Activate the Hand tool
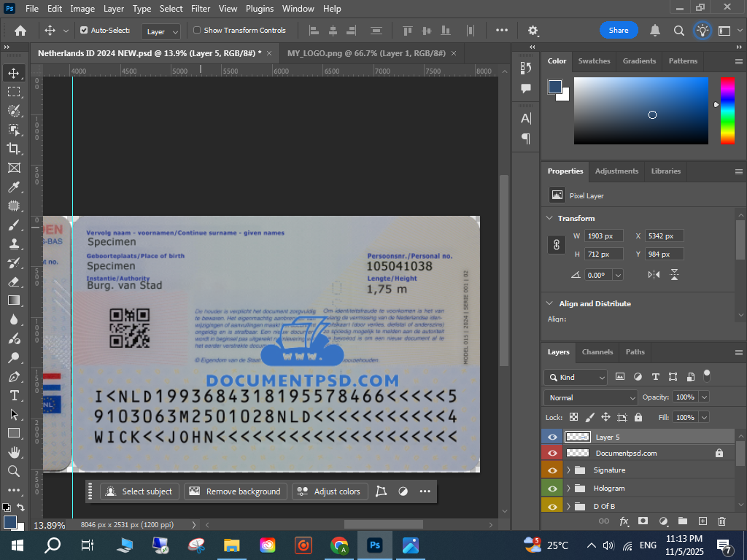 coord(14,452)
